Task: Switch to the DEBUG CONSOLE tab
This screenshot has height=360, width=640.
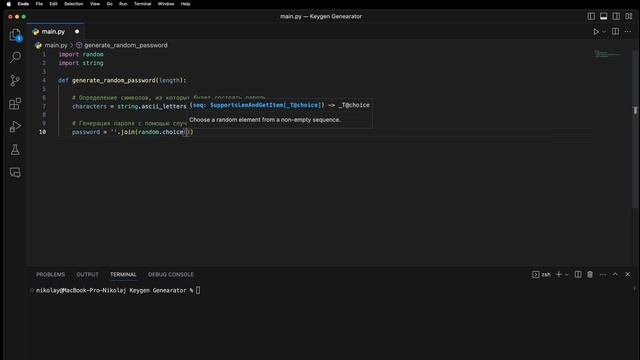Action: [171, 275]
